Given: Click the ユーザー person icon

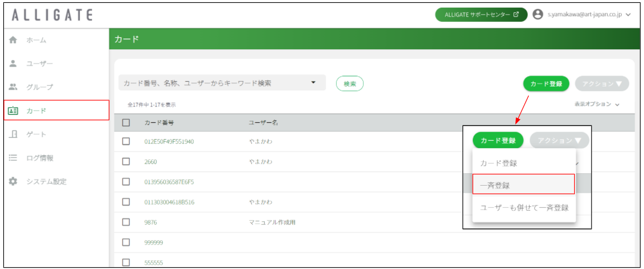Looking at the screenshot, I should (13, 63).
